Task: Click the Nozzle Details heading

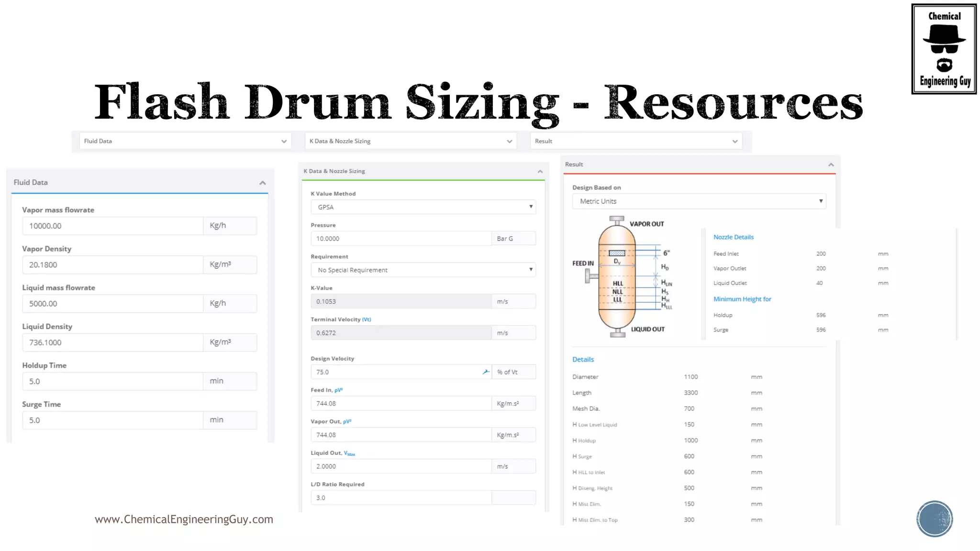Action: click(x=733, y=237)
